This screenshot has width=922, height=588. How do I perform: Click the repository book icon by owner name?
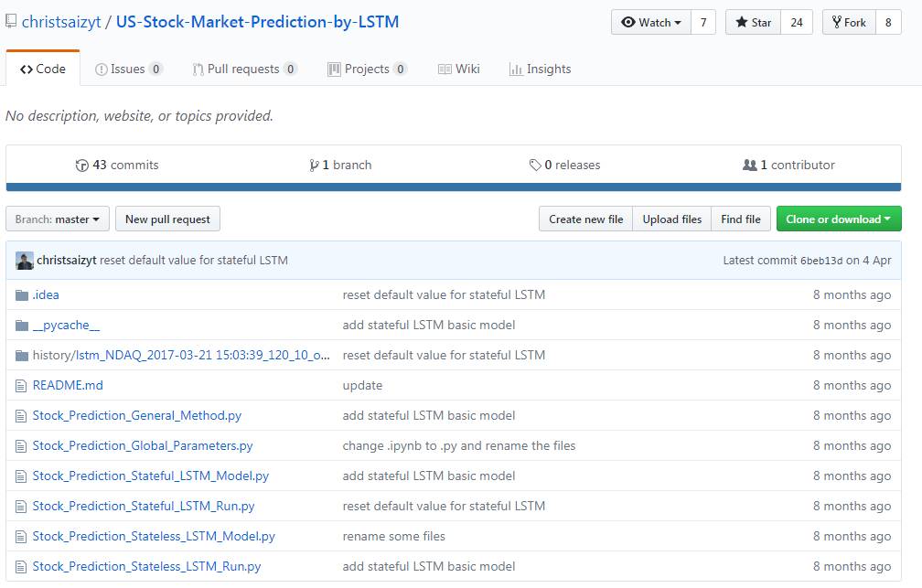pos(11,22)
